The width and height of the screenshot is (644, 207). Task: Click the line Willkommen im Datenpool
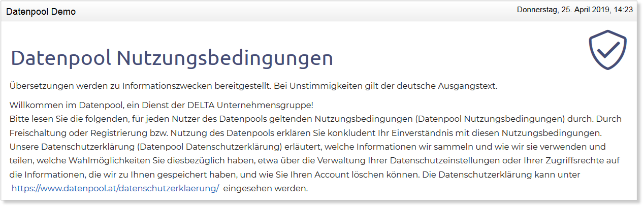(x=162, y=105)
